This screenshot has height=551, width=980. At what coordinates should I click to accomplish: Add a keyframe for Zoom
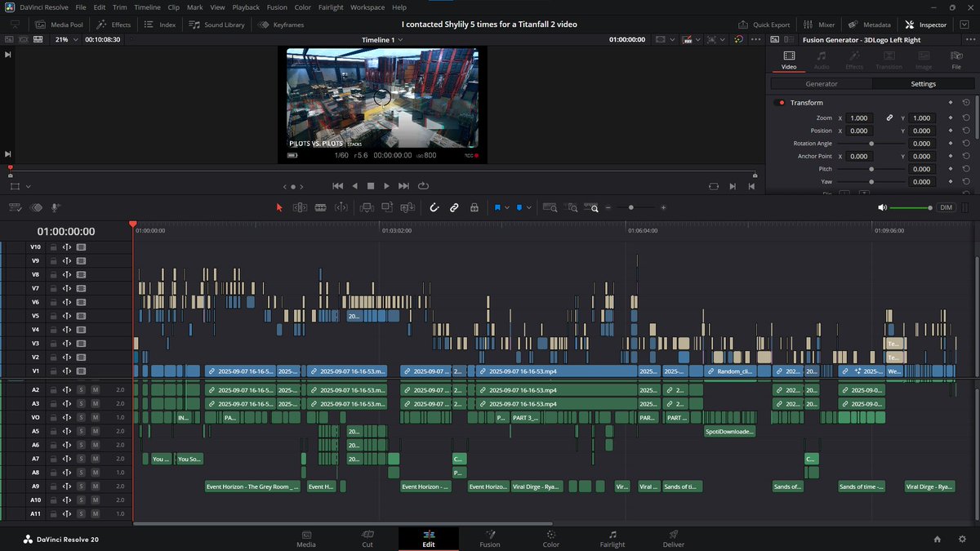(951, 118)
